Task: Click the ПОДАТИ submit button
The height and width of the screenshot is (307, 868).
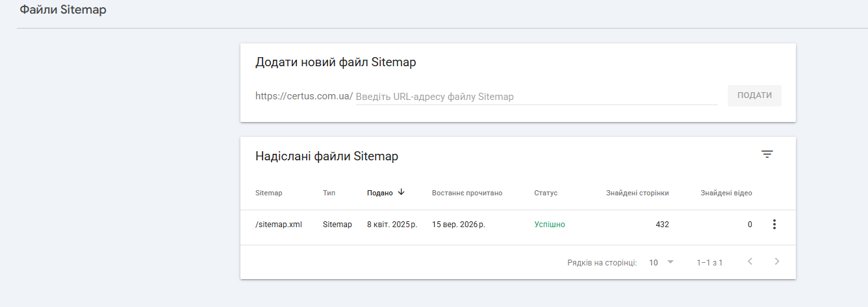Action: click(754, 95)
